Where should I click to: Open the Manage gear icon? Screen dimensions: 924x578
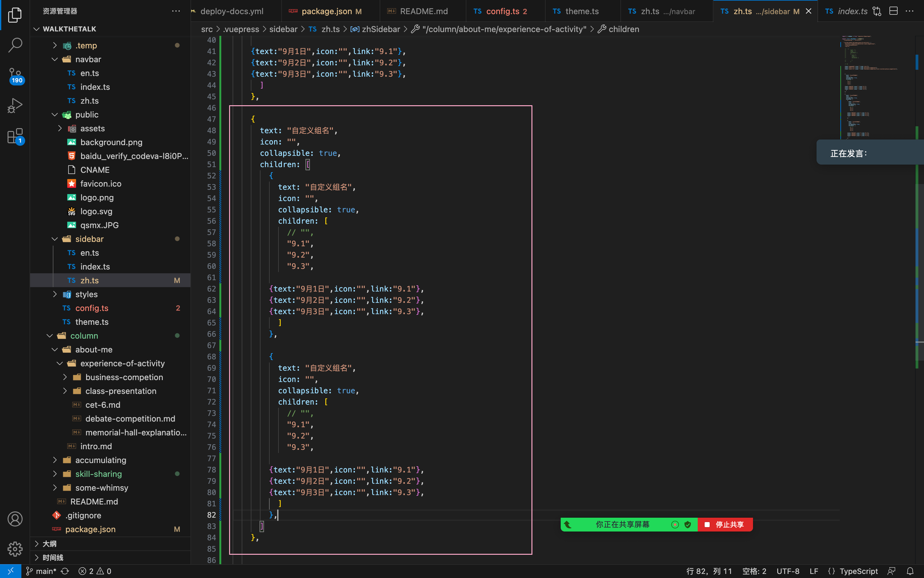click(15, 549)
